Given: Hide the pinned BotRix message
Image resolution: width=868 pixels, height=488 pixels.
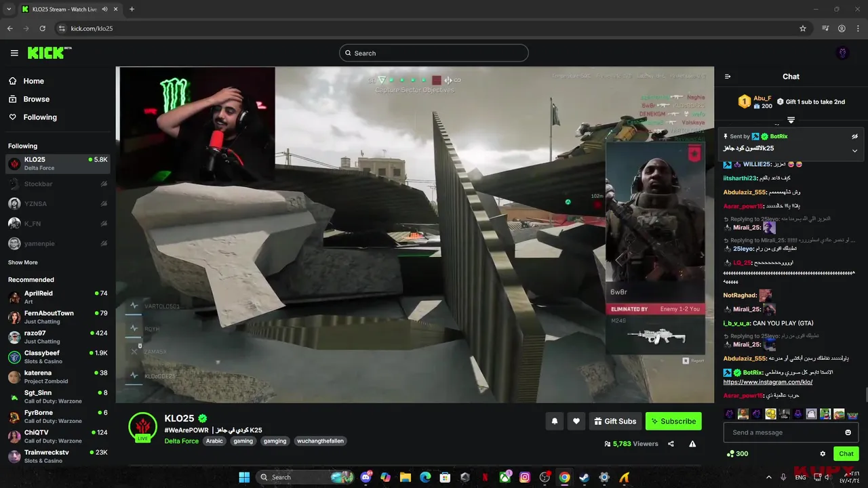Looking at the screenshot, I should click(854, 136).
